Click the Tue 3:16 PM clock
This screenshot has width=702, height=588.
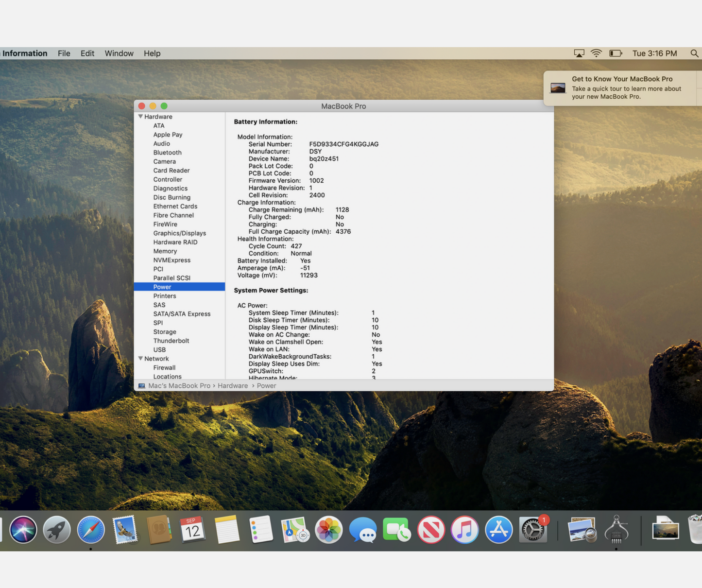(x=654, y=53)
